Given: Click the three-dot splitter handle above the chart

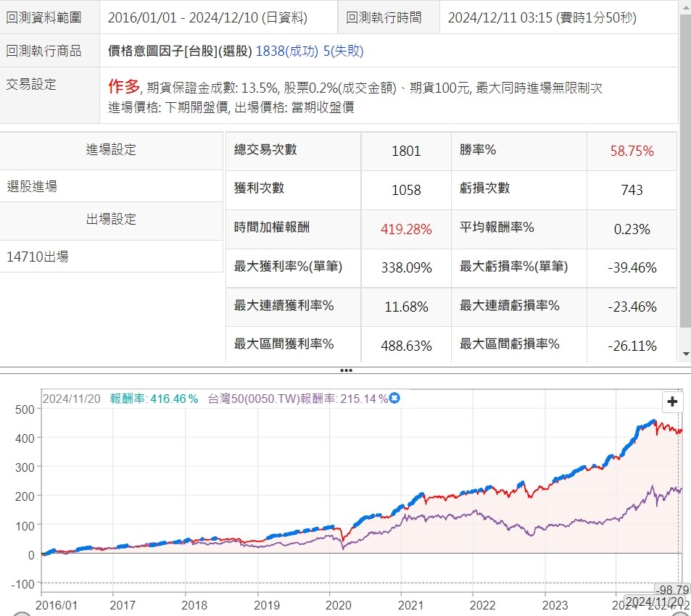Looking at the screenshot, I should [346, 370].
